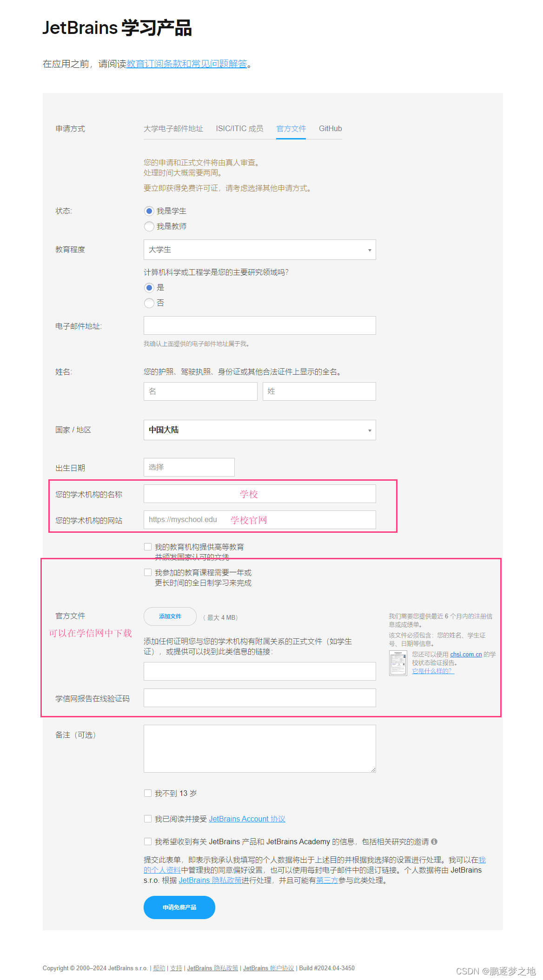Viewport: 543px width, 980px height.
Task: Switch to the 大学电子邮件地址 tab
Action: 173,129
